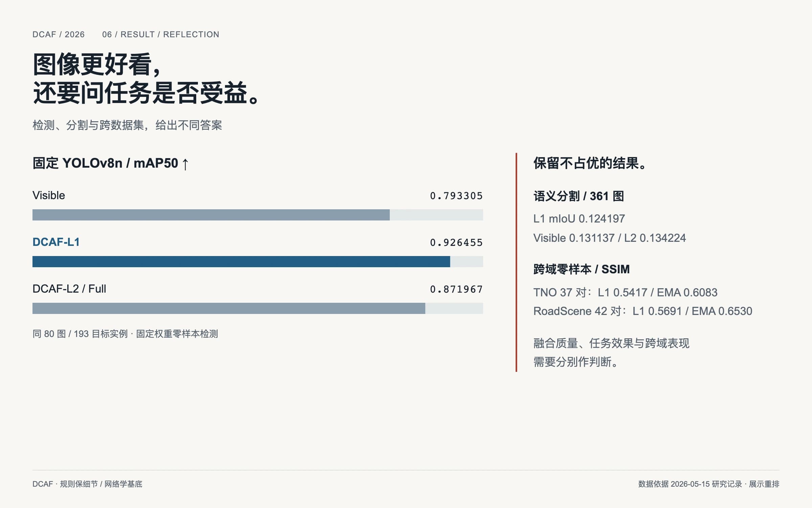Click the footer 数据依据 2026-05-15 研究记录
The width and height of the screenshot is (812, 508).
pyautogui.click(x=690, y=484)
